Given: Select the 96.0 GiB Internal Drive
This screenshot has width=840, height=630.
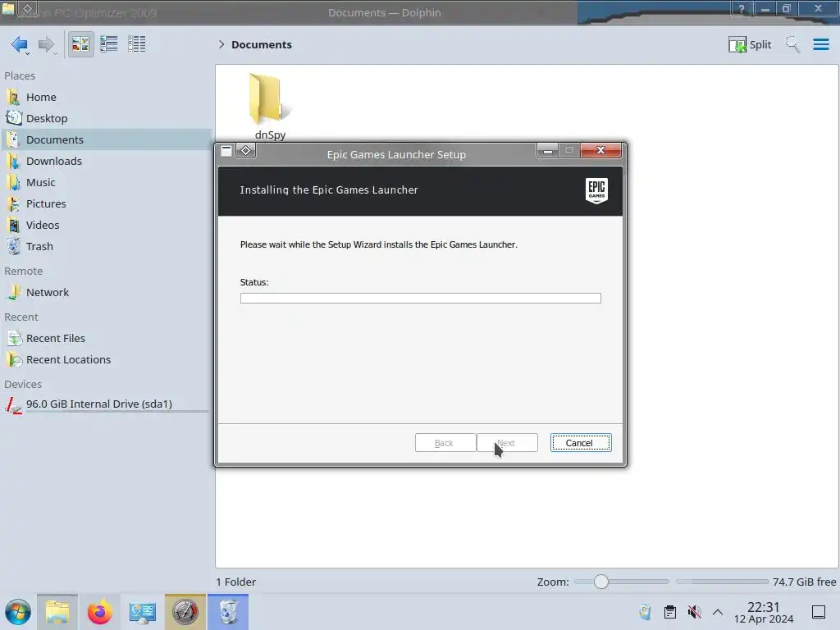Looking at the screenshot, I should (x=106, y=404).
